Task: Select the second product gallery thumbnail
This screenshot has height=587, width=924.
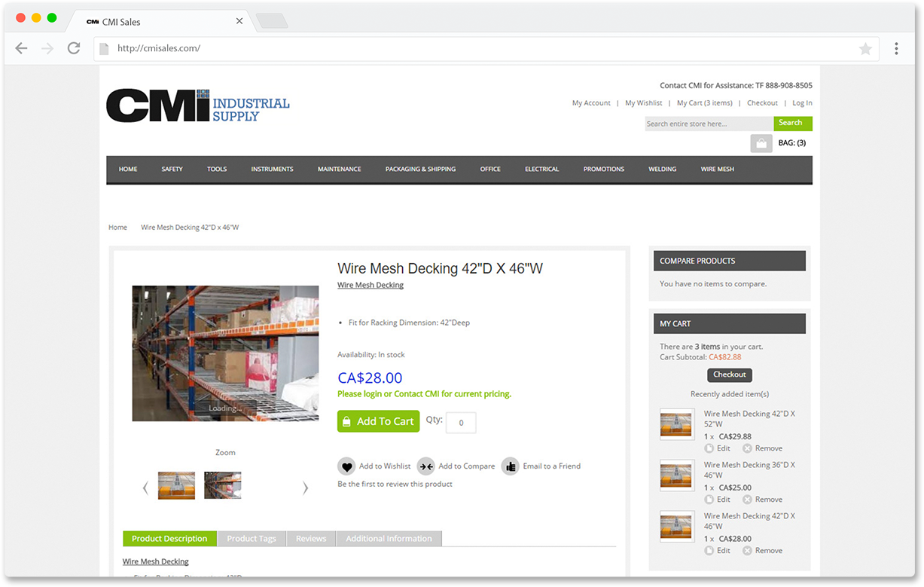Action: point(223,486)
